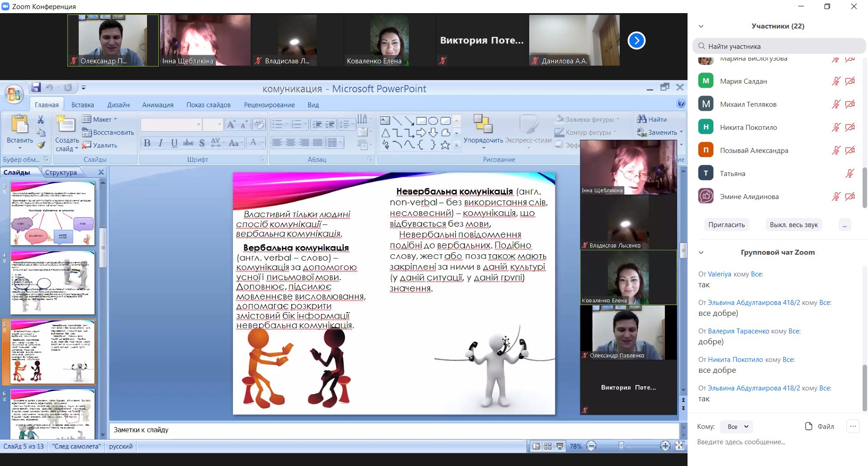Click the Save icon in PowerPoint toolbar
This screenshot has width=868, height=466.
click(x=36, y=87)
